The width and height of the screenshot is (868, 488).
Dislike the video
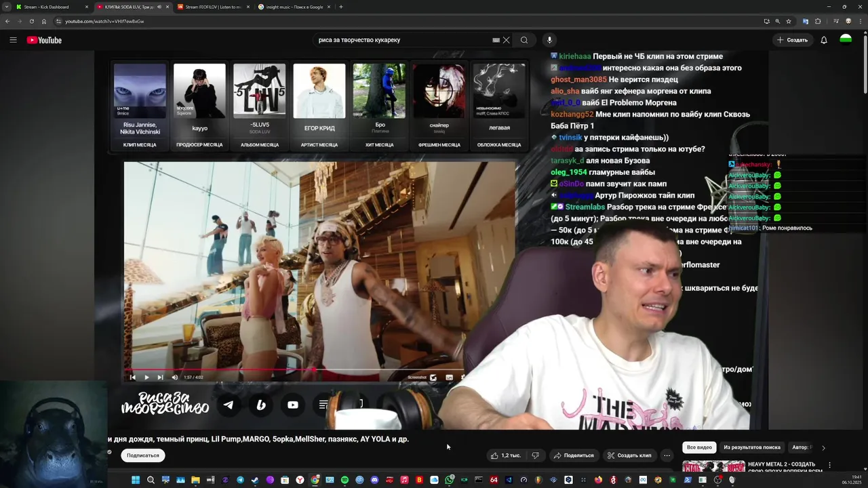(x=535, y=455)
